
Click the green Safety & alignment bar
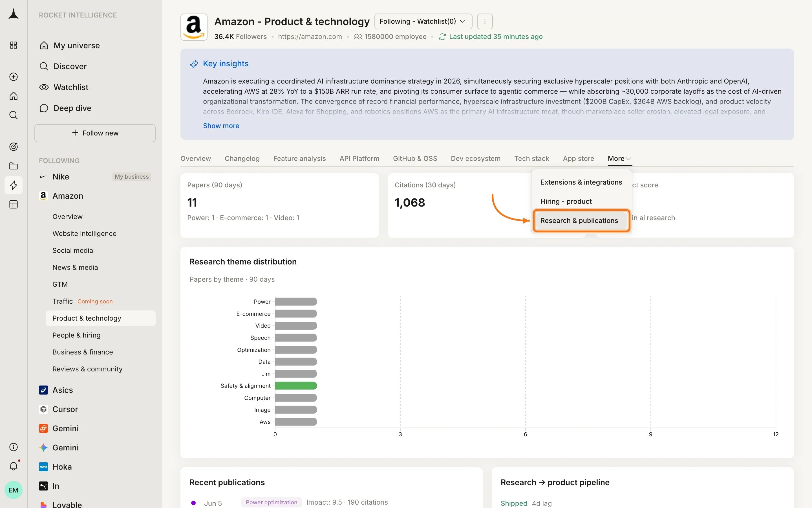click(x=296, y=386)
